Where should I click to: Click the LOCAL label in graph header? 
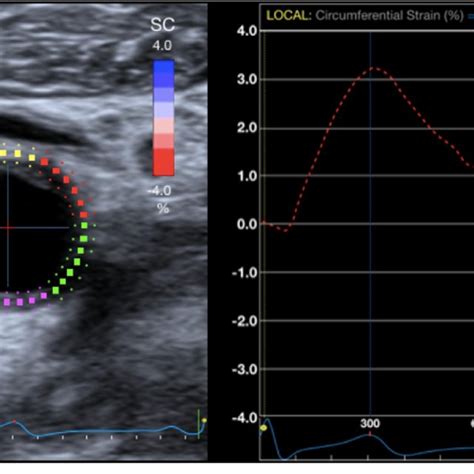point(289,15)
